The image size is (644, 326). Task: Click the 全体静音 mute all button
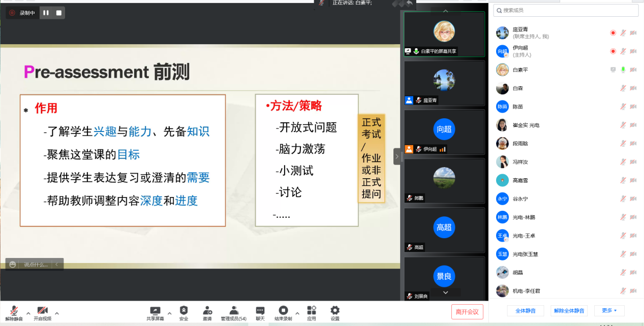526,311
